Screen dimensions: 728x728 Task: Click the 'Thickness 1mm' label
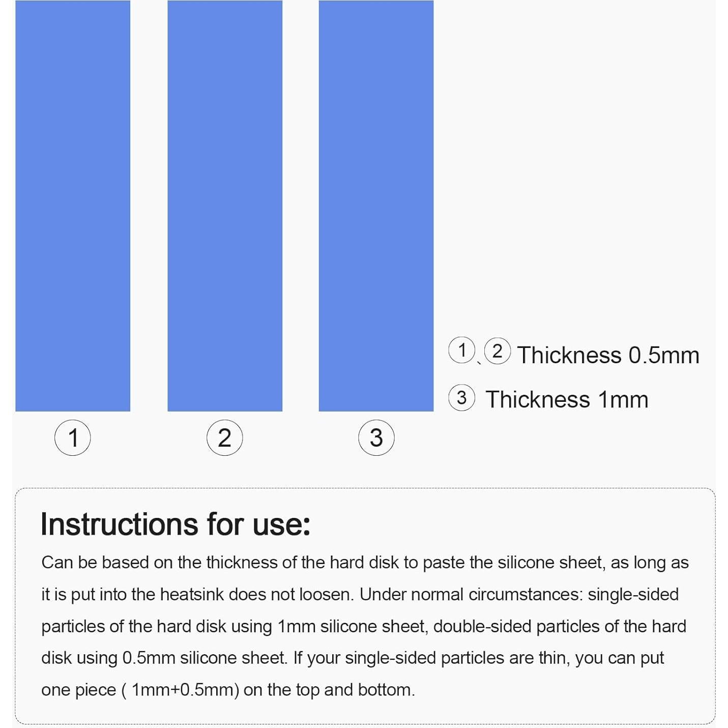(x=567, y=399)
